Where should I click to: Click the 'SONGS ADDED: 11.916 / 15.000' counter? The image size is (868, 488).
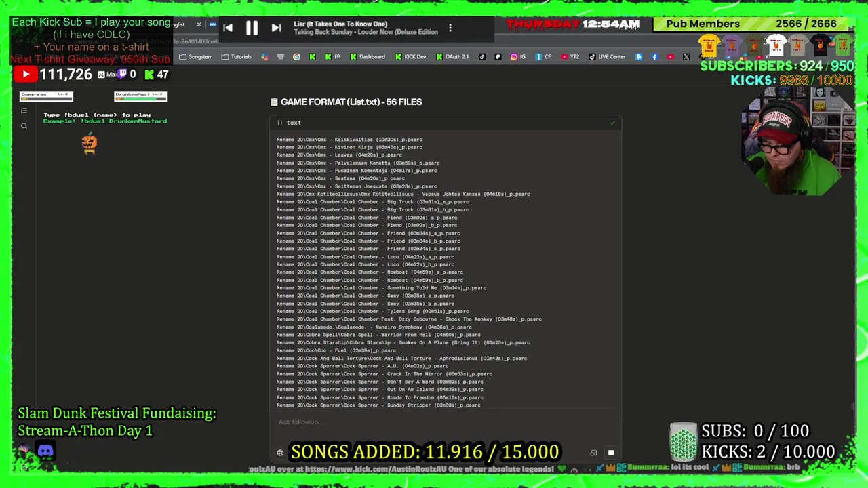[x=425, y=452]
